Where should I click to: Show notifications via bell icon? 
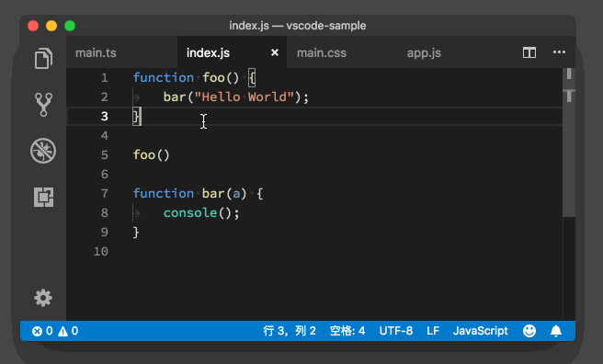[556, 331]
